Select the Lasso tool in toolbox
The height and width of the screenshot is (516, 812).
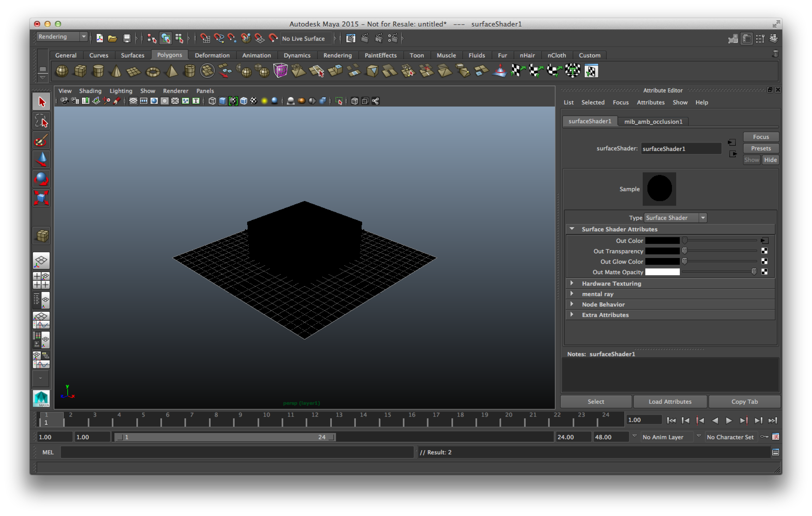click(x=42, y=121)
